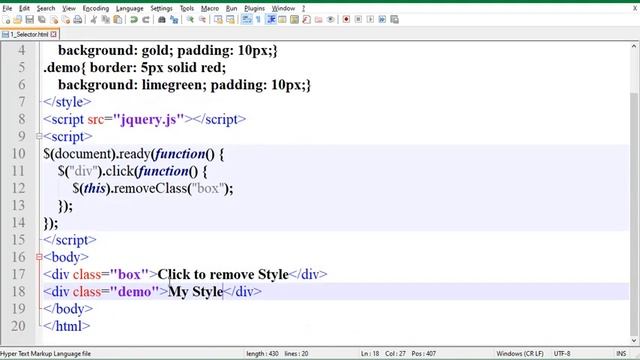
Task: Undo the last edit with the green arrow
Action: pyautogui.click(x=133, y=20)
